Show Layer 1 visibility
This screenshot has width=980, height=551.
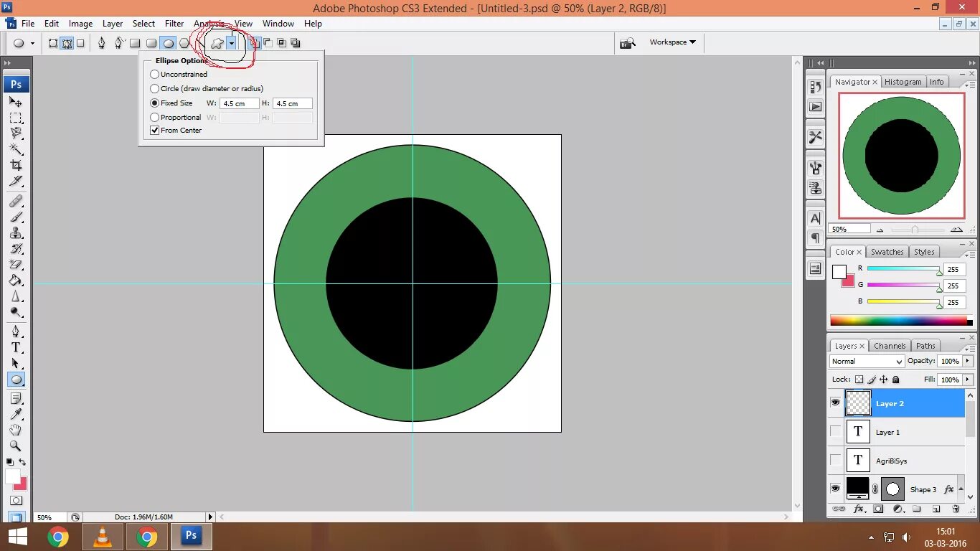(835, 432)
